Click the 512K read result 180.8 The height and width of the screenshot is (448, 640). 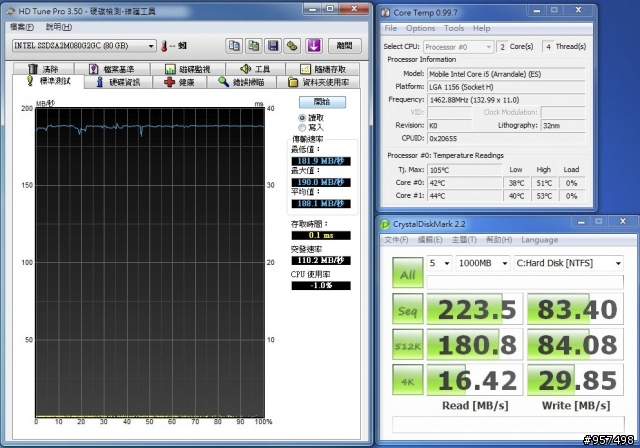click(475, 345)
